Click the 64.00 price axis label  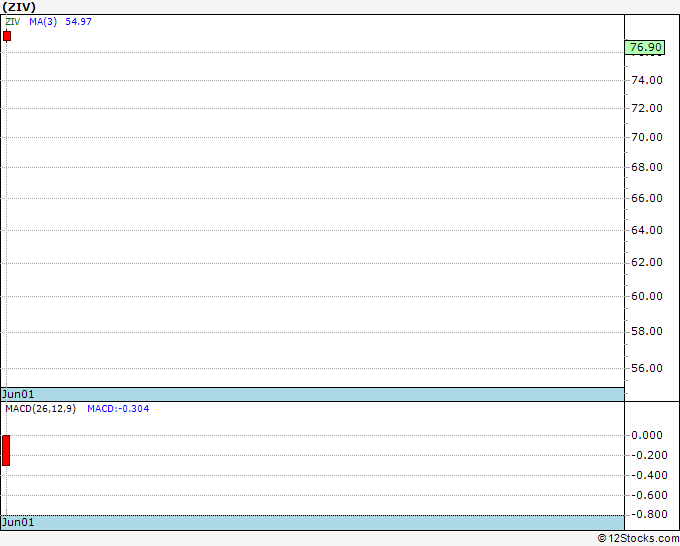tap(647, 230)
